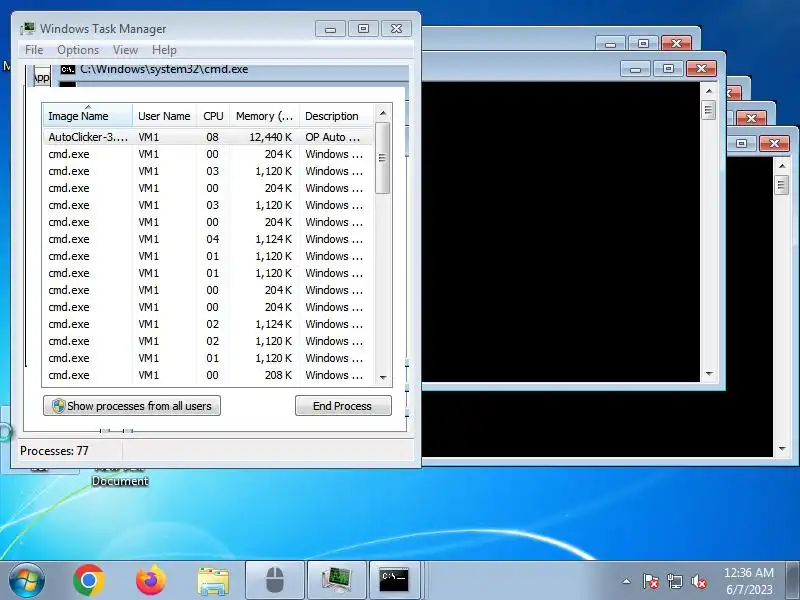Maximize the Windows Task Manager window
800x600 pixels.
(363, 29)
